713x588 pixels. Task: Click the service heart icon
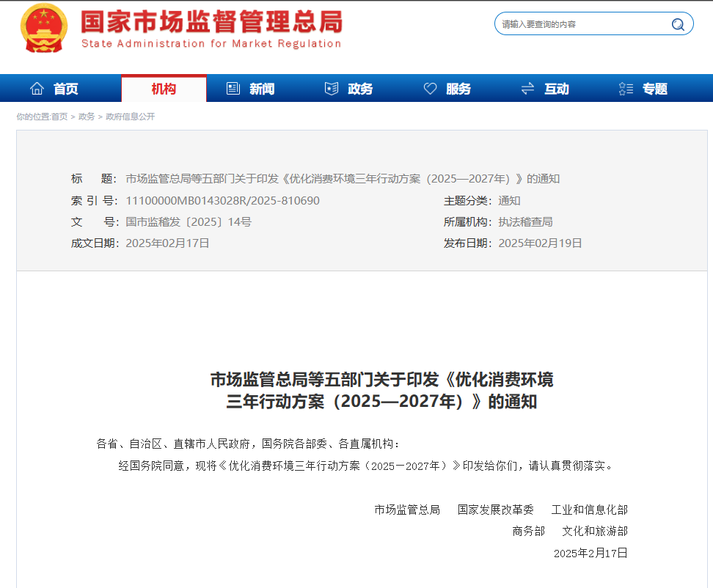pyautogui.click(x=430, y=89)
